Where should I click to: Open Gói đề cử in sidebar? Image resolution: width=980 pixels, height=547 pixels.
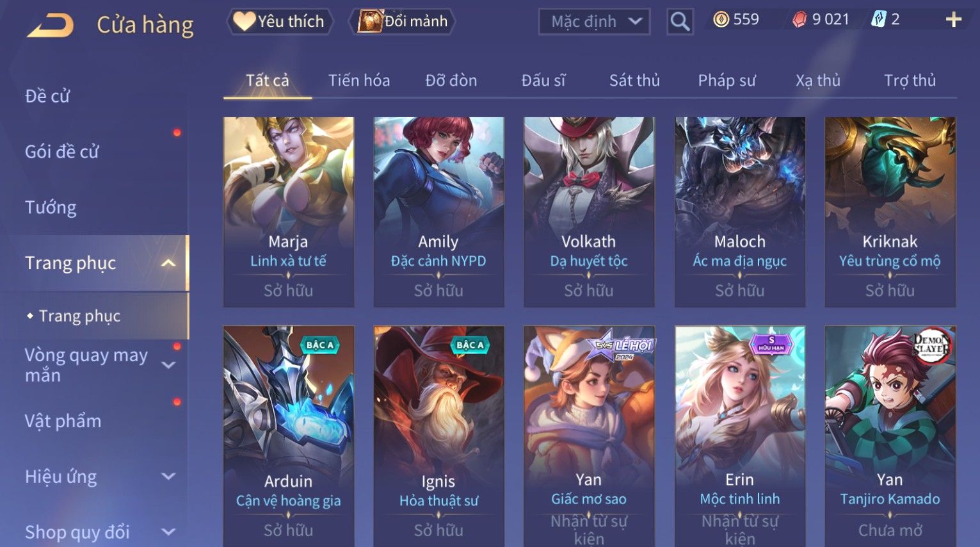pyautogui.click(x=62, y=152)
